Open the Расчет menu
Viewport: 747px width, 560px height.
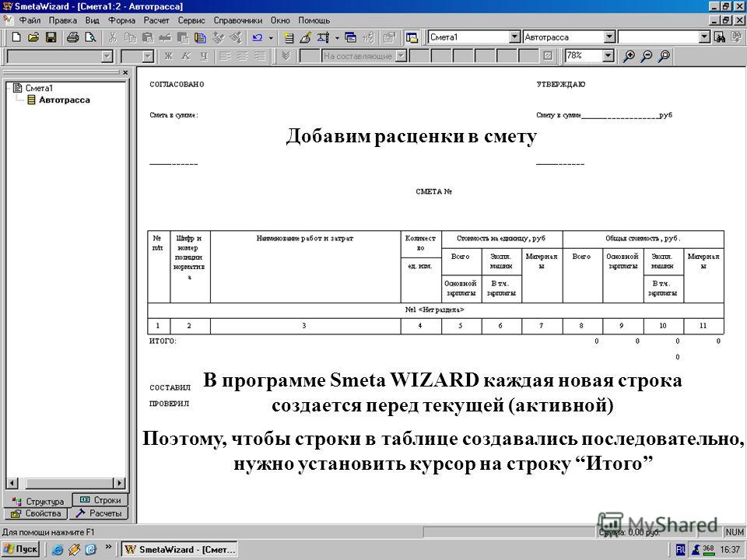[156, 20]
